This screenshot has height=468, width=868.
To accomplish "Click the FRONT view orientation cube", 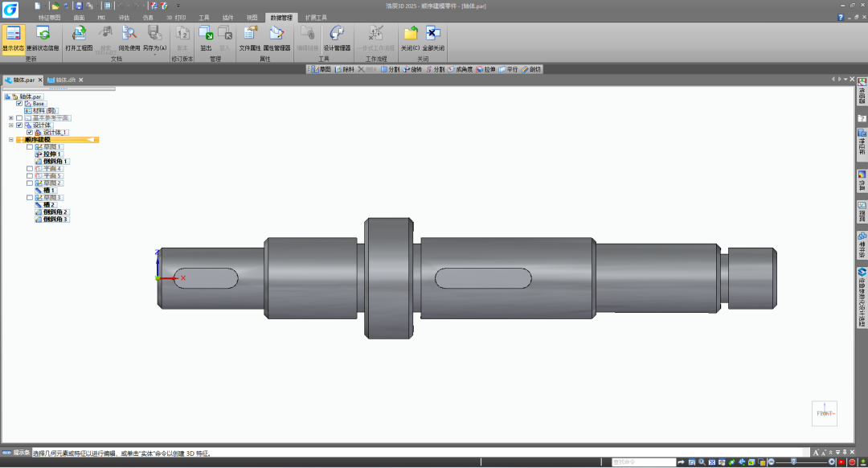I will point(825,413).
